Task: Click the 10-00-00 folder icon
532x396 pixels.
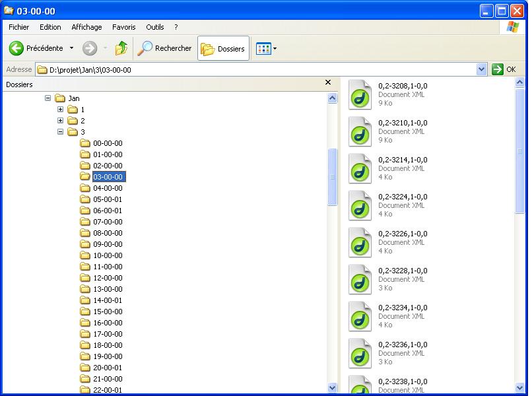Action: click(x=85, y=255)
